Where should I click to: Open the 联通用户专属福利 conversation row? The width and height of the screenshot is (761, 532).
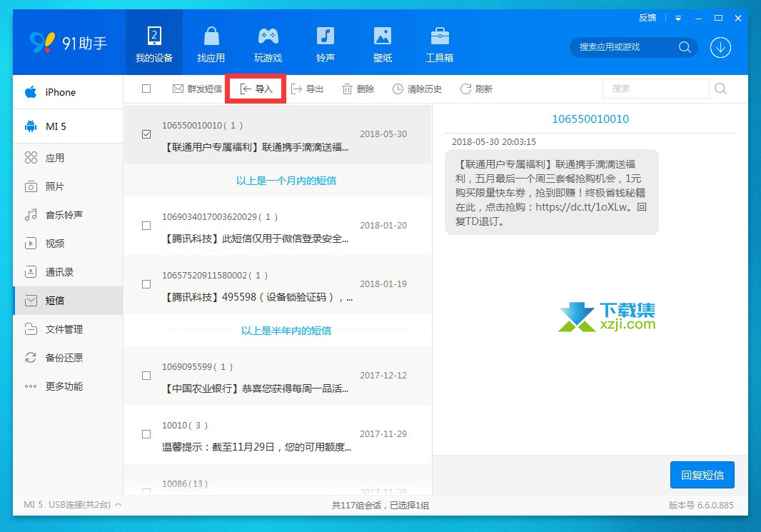[x=278, y=134]
